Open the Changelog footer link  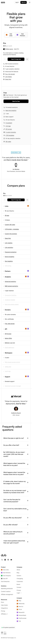tap(20, 578)
